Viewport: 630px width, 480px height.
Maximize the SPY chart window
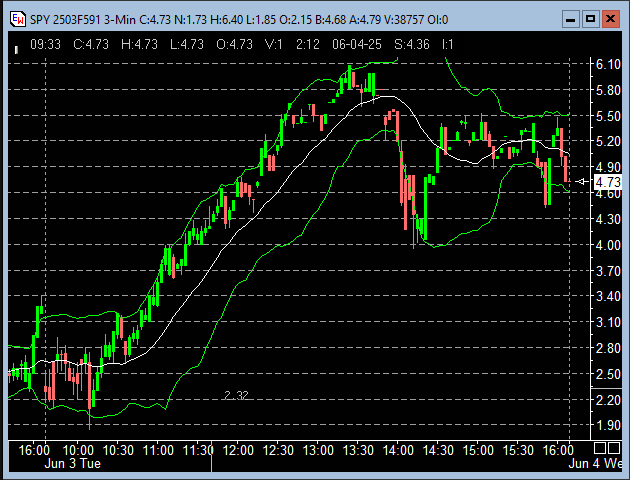coord(591,19)
